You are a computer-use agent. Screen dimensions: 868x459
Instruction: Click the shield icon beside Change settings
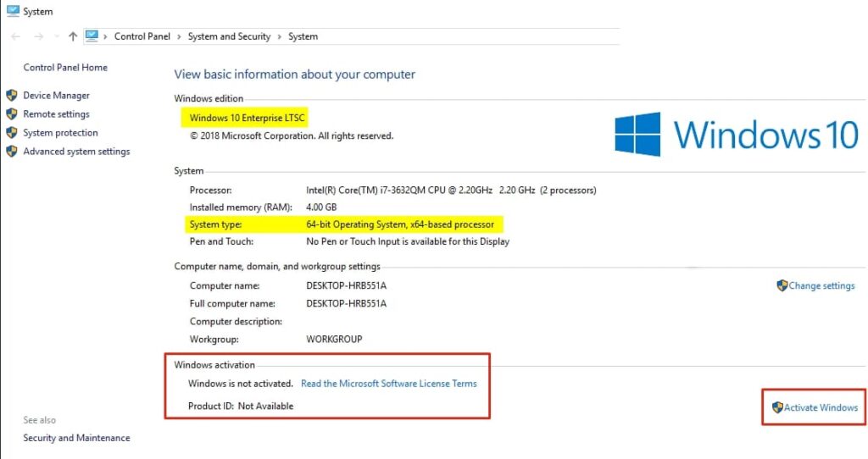[782, 286]
